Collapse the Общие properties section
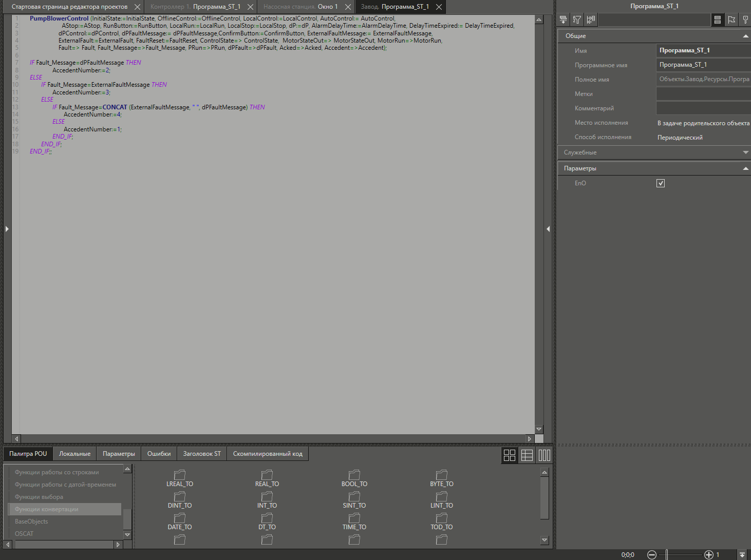 point(745,36)
